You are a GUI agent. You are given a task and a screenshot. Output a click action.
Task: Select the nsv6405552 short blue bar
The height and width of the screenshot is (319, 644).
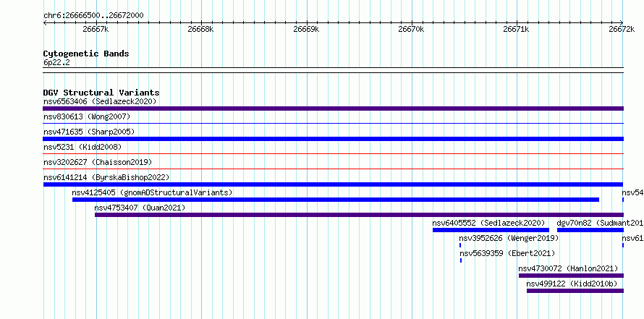point(491,230)
